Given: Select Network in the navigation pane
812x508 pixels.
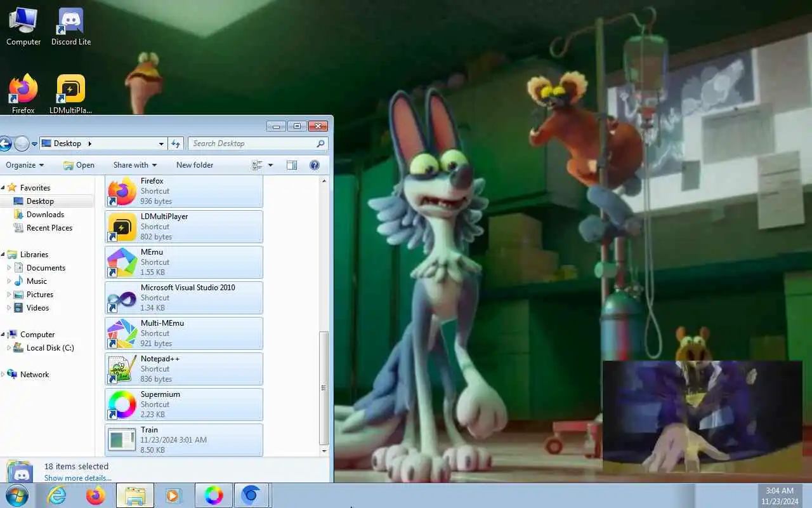Looking at the screenshot, I should pyautogui.click(x=34, y=375).
